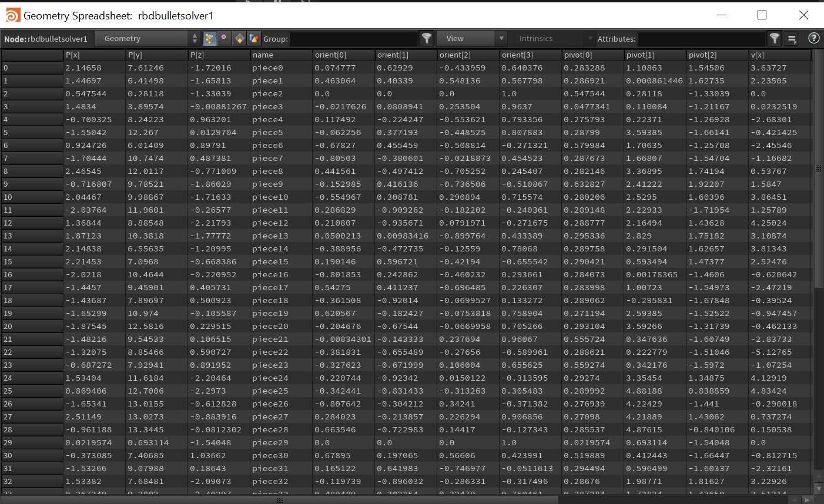Click the Houdini logo in the title bar
This screenshot has width=824, height=504.
click(13, 15)
